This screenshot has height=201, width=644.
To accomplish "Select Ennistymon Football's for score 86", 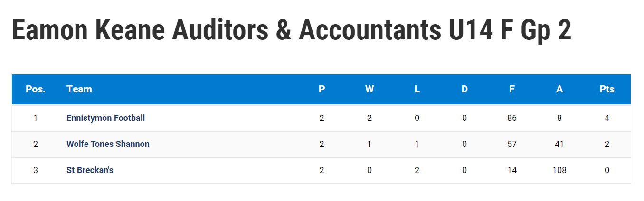I will pos(512,118).
